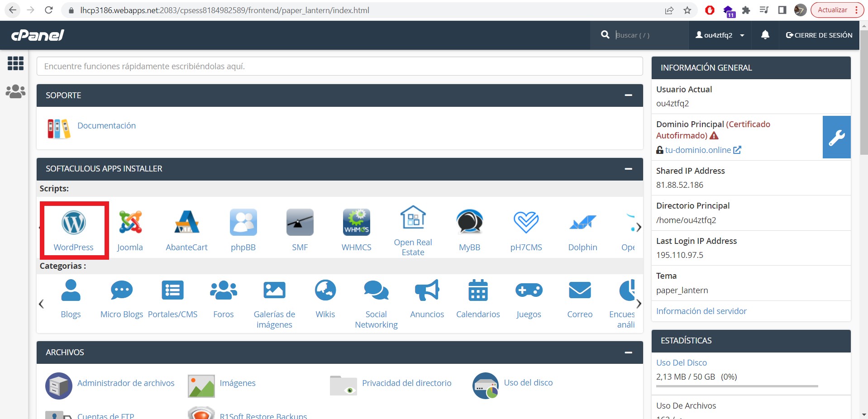Click the blue wrench settings icon

(x=836, y=137)
